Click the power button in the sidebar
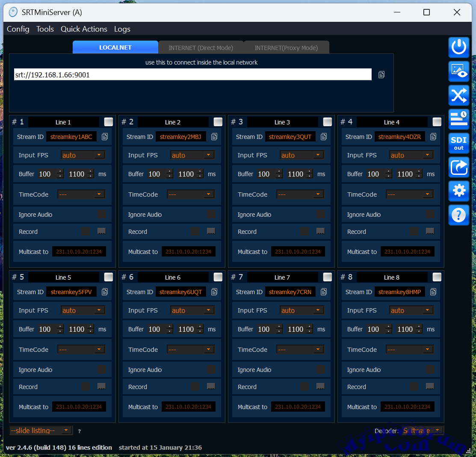This screenshot has height=457, width=476. (458, 47)
